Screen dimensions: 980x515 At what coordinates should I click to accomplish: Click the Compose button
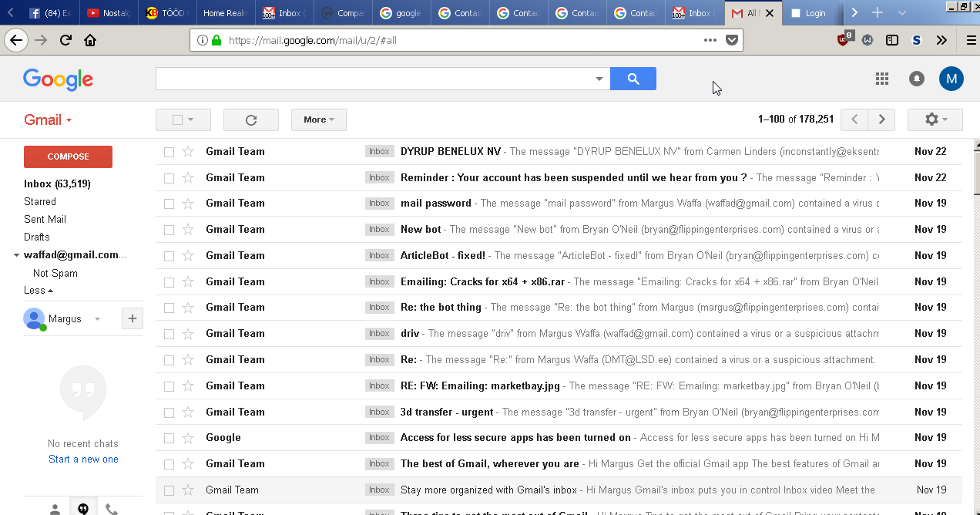[68, 157]
